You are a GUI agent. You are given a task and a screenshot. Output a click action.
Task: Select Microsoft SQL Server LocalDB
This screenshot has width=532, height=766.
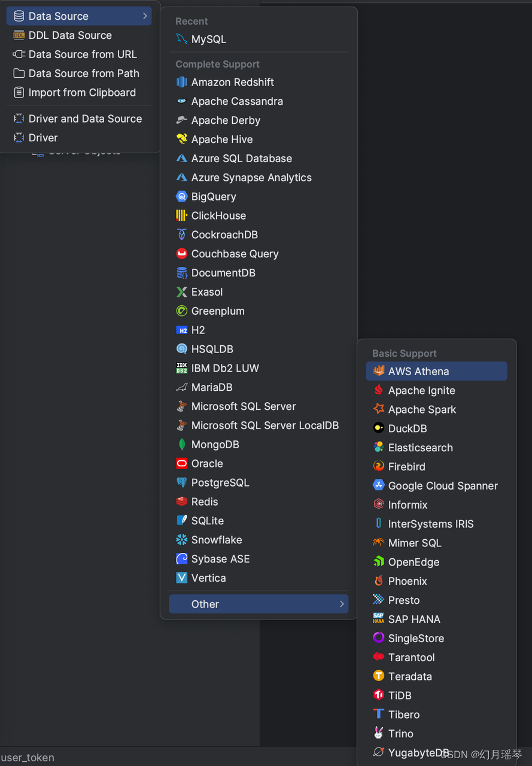tap(259, 425)
